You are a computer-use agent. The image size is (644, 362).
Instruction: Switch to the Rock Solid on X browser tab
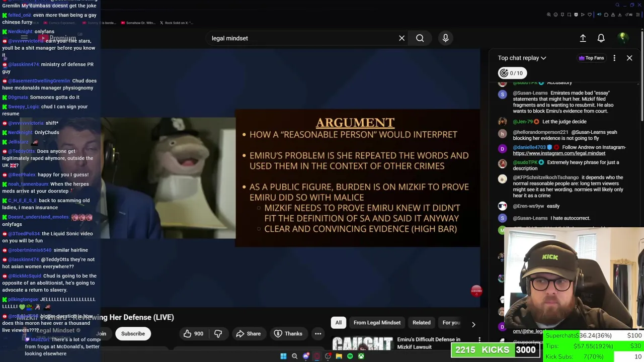pos(176,23)
